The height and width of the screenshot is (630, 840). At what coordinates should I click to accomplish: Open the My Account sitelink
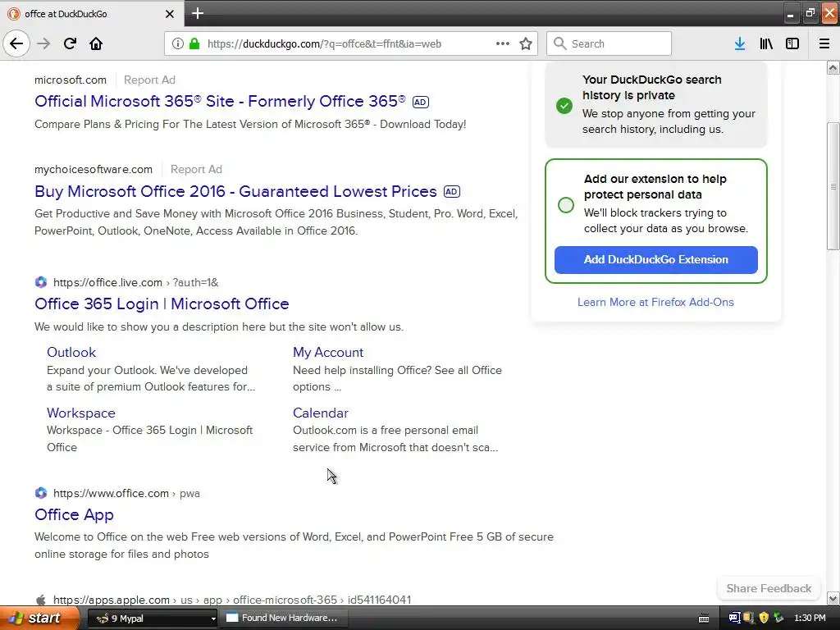pos(328,352)
